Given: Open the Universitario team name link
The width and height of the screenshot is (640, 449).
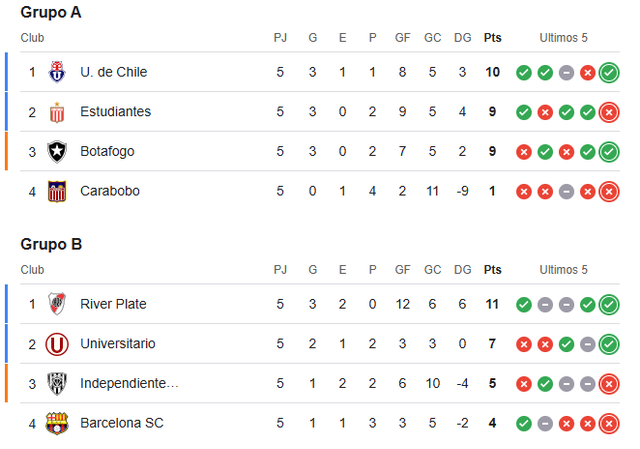Looking at the screenshot, I should click(x=118, y=343).
